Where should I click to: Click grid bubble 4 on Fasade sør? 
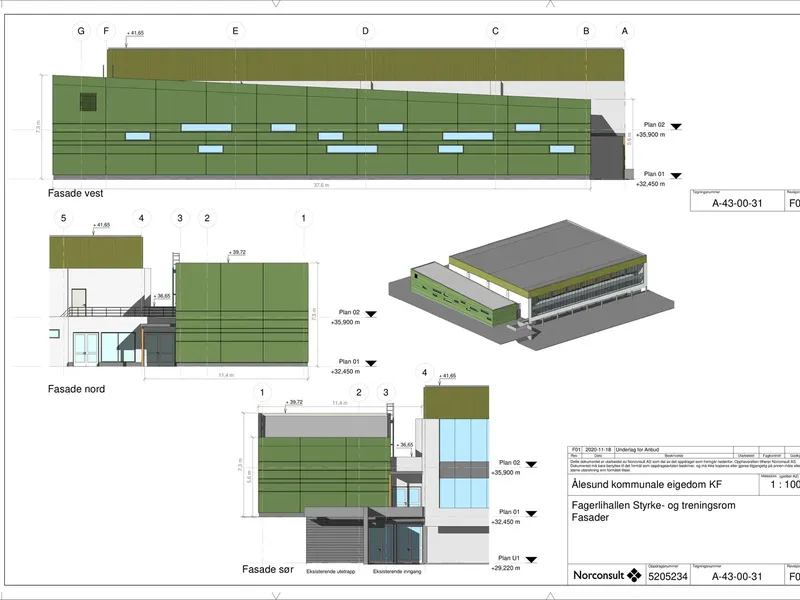(424, 372)
